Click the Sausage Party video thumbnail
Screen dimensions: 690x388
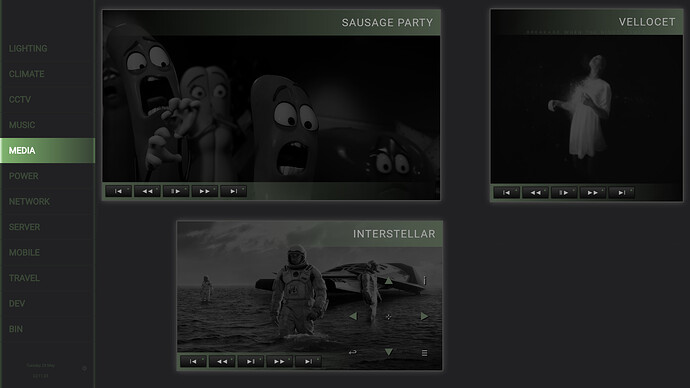(x=271, y=109)
